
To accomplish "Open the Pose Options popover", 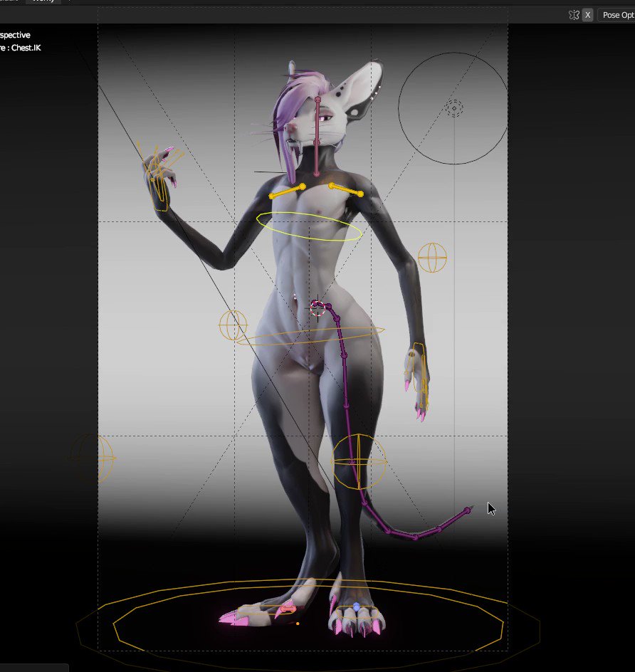I will coord(618,15).
